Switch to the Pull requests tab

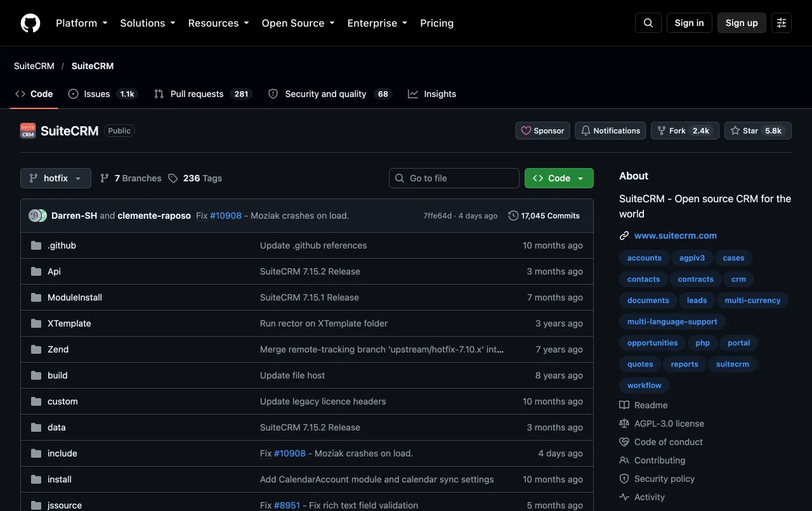coord(203,94)
